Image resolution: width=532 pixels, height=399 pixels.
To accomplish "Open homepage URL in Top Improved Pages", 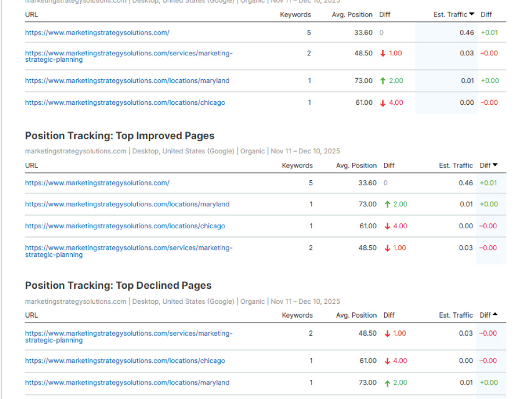I will [x=97, y=183].
